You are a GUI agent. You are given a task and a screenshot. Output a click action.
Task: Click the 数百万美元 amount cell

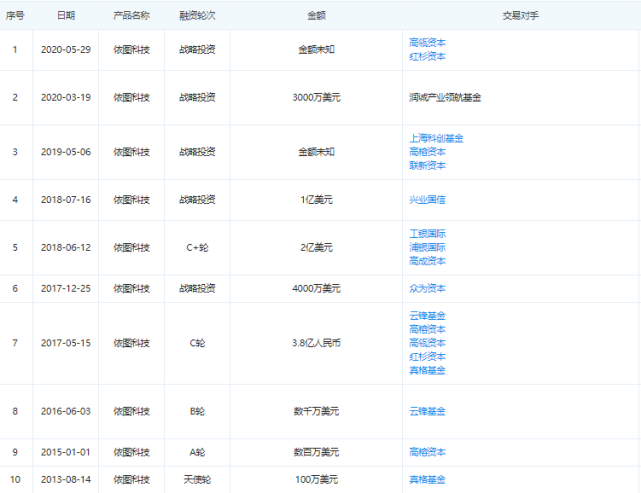[x=316, y=452]
